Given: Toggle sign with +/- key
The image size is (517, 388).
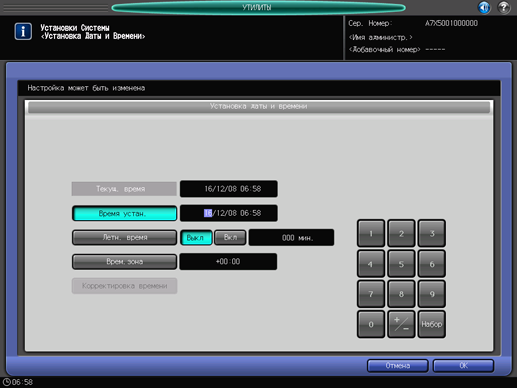Looking at the screenshot, I should (401, 324).
